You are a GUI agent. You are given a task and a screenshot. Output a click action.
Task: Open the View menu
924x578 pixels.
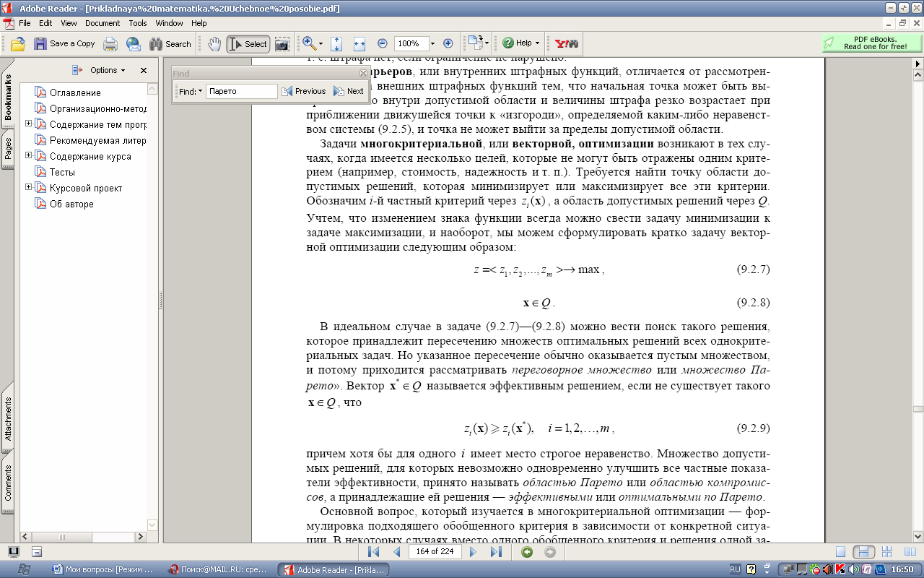pos(69,23)
